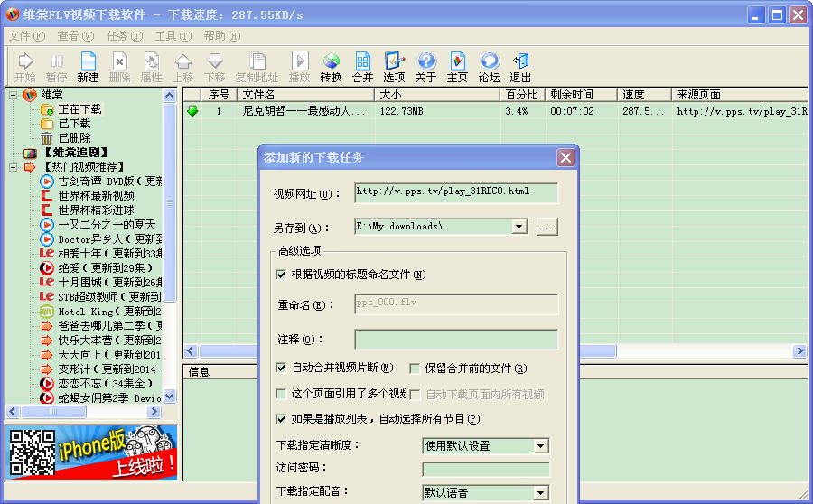Sort by 速度 column header
This screenshot has height=504, width=813.
644,94
